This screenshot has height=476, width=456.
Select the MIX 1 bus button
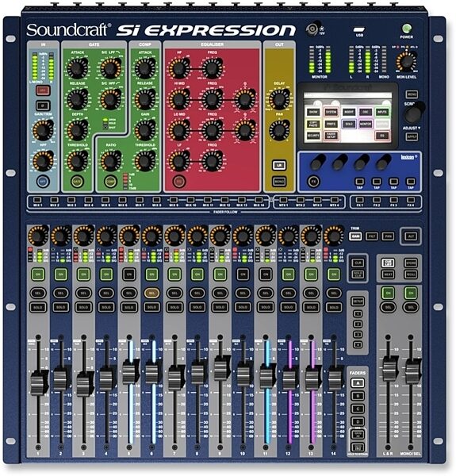tap(37, 200)
